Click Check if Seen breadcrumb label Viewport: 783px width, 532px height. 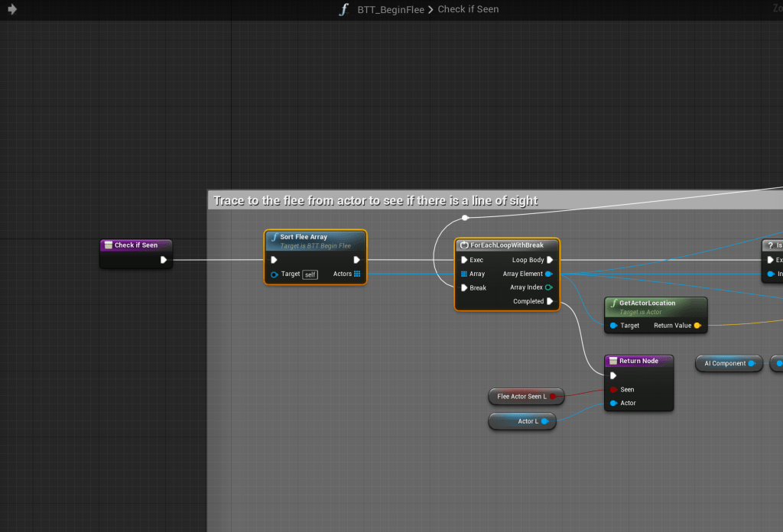tap(468, 10)
